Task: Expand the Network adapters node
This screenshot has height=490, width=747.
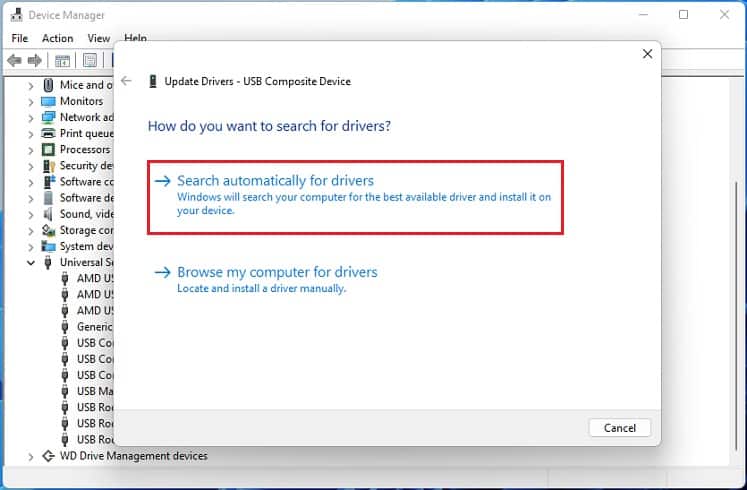Action: click(31, 118)
